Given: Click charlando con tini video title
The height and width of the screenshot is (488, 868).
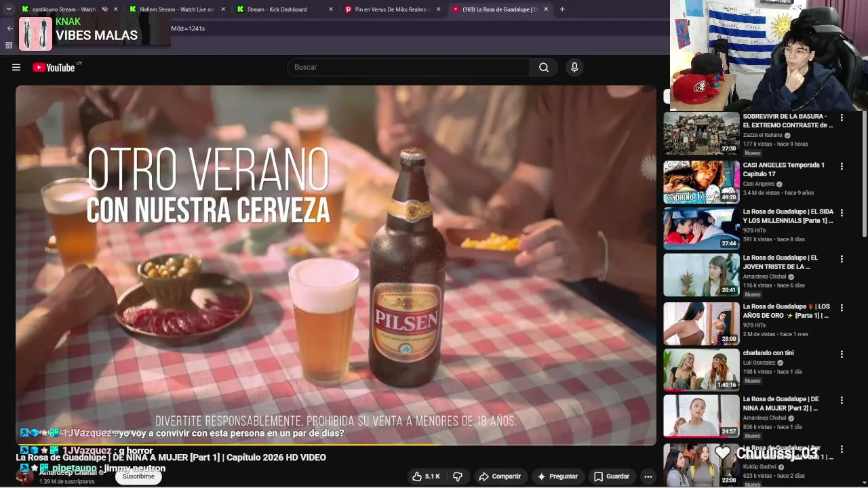Looking at the screenshot, I should pos(768,353).
